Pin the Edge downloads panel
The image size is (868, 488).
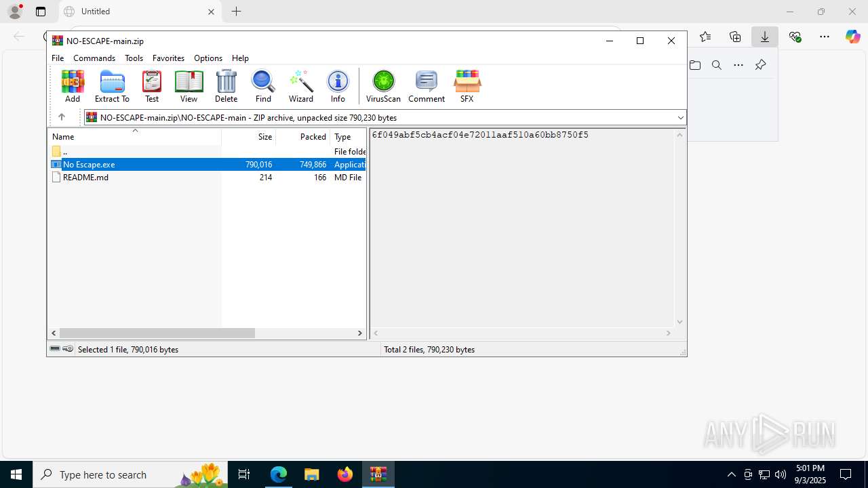click(x=760, y=65)
